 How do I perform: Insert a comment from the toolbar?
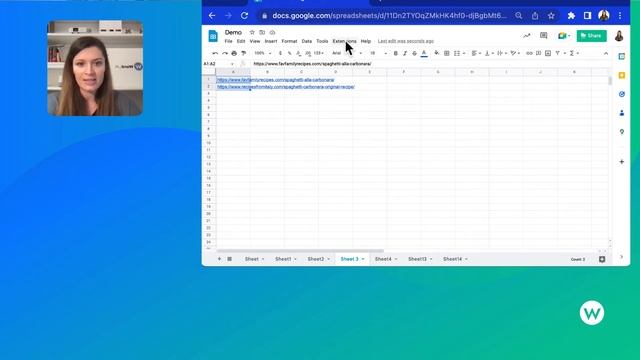(538, 53)
